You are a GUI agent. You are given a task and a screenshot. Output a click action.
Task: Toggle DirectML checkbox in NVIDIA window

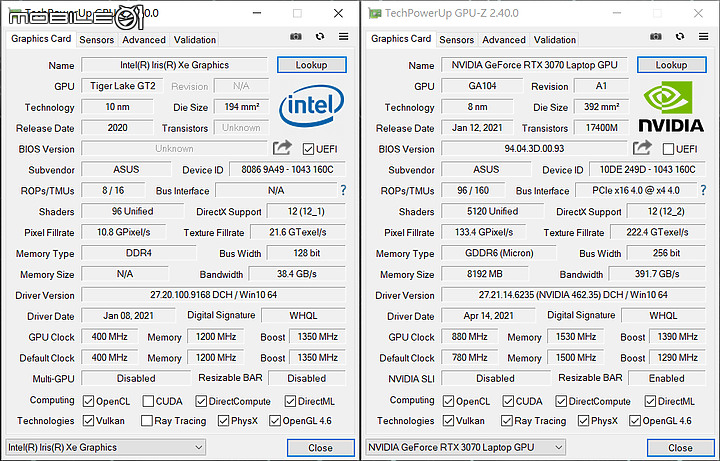[650, 401]
